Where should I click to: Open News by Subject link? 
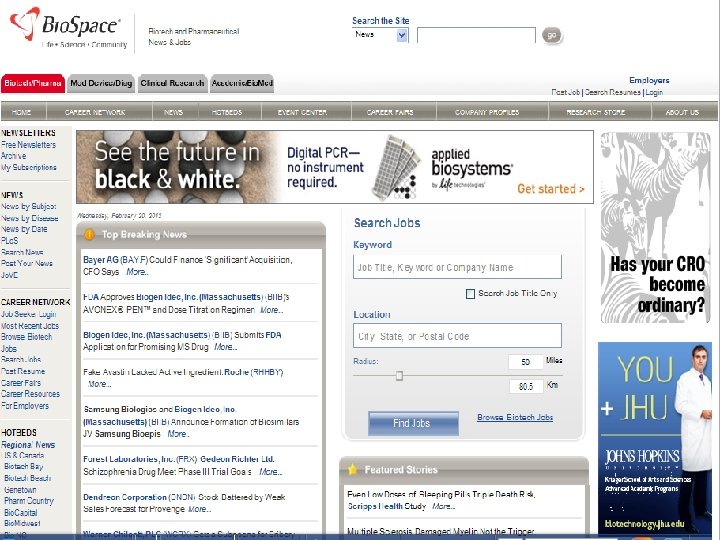[x=28, y=206]
